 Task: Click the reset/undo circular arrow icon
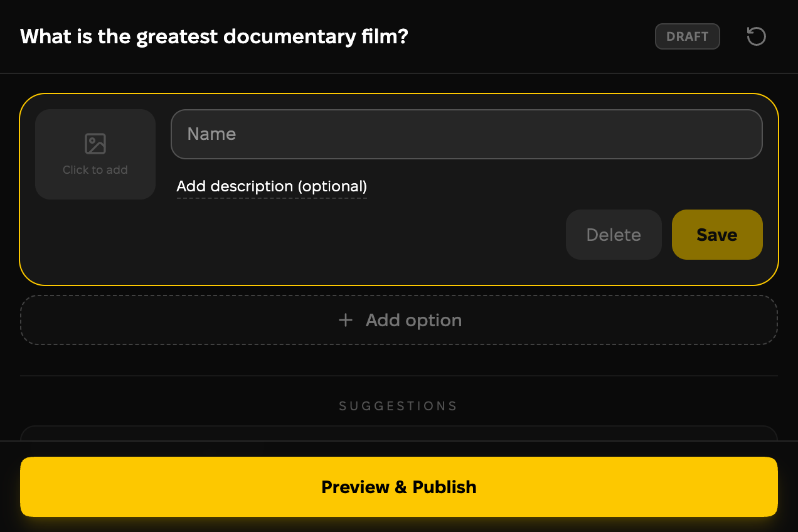pos(756,36)
